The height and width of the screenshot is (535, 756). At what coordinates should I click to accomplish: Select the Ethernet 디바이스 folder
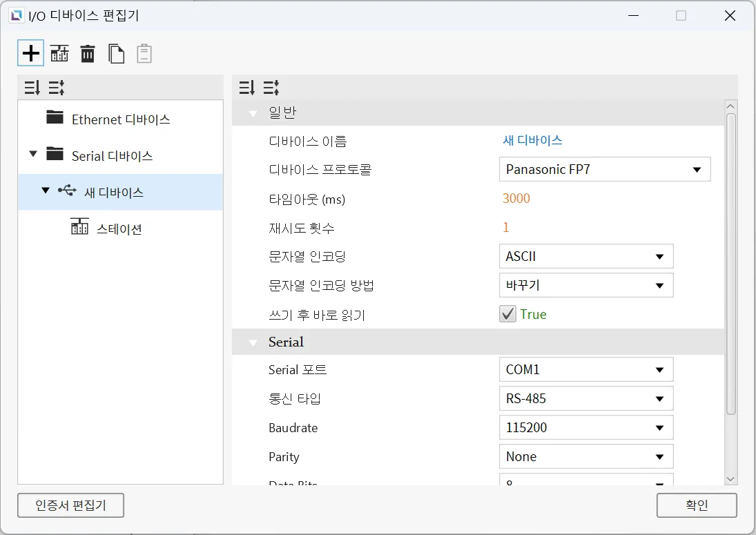[x=120, y=119]
